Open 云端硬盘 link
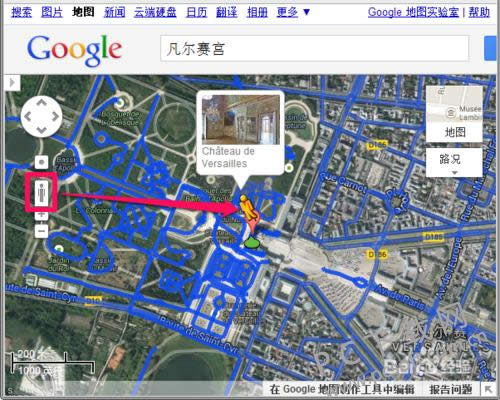 point(155,12)
